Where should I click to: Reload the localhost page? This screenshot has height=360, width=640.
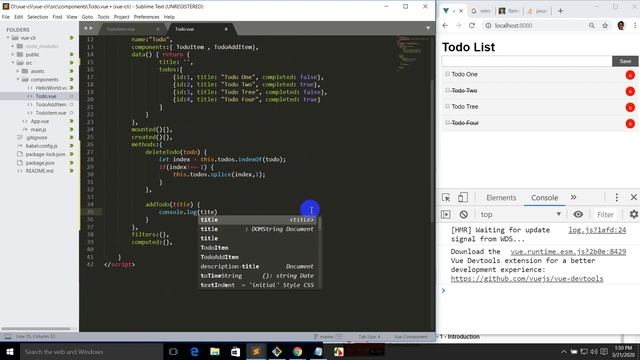pyautogui.click(x=472, y=25)
